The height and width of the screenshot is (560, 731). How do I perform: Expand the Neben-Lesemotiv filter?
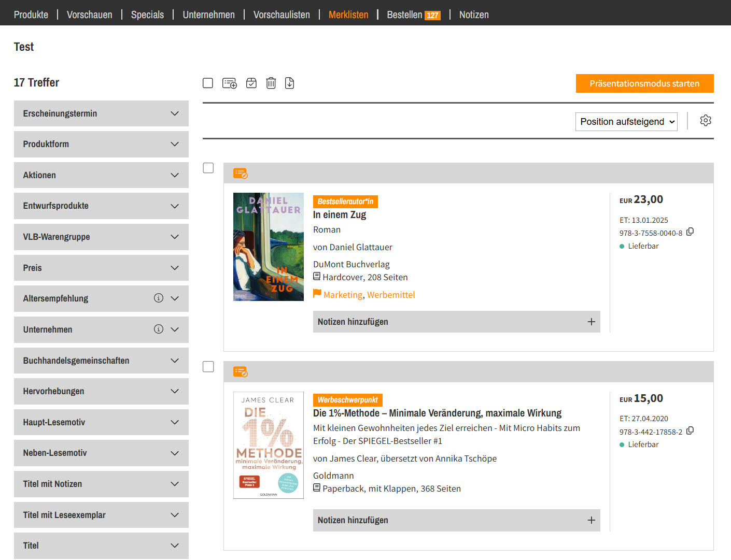click(x=101, y=453)
